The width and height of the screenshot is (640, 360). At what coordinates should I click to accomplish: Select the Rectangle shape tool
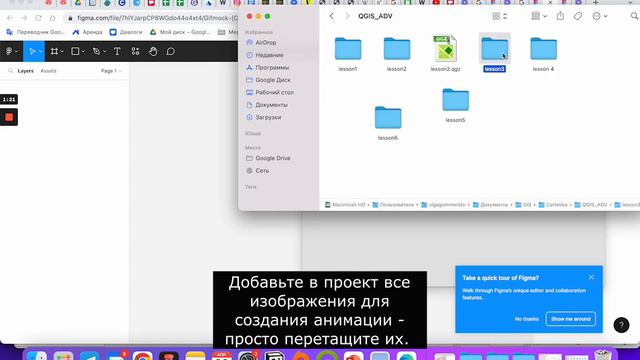point(75,51)
